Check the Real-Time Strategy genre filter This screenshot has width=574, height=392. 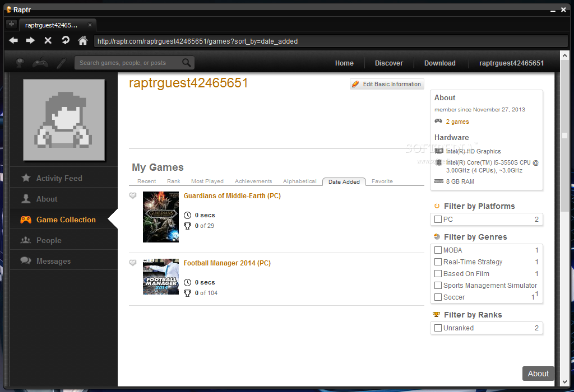coord(438,262)
